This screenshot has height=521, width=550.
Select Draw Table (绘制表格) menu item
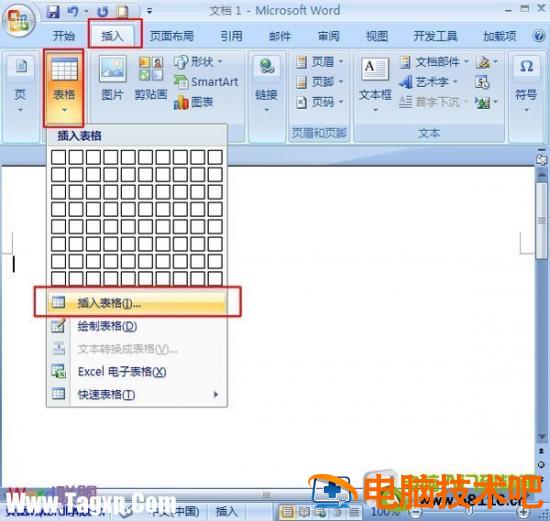[x=137, y=326]
